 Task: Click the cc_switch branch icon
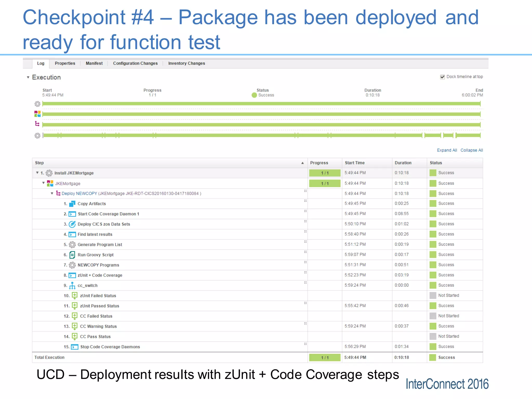(72, 285)
